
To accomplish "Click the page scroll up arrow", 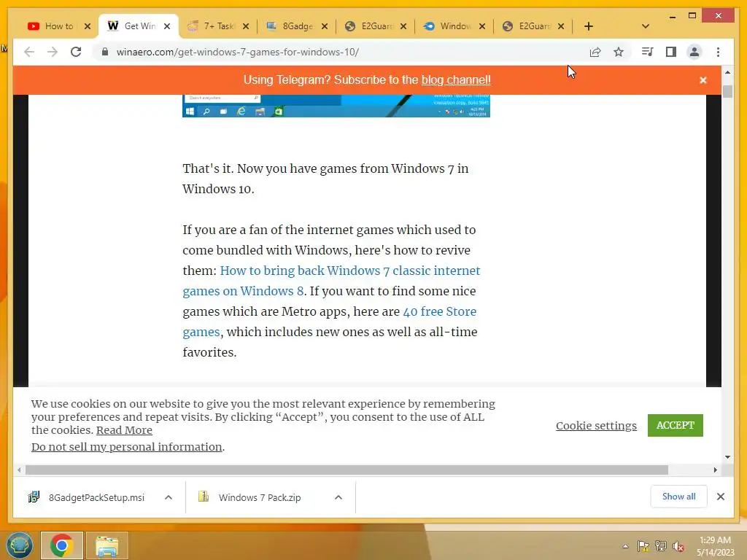I will pyautogui.click(x=727, y=72).
